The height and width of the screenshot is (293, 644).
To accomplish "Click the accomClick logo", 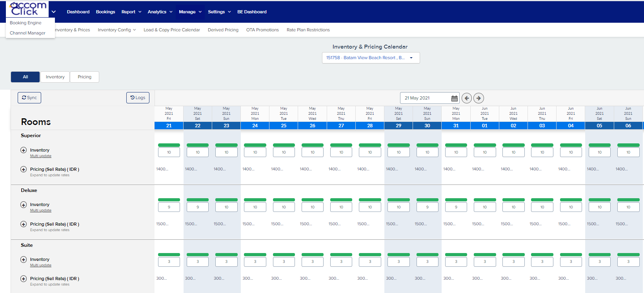I will (27, 9).
